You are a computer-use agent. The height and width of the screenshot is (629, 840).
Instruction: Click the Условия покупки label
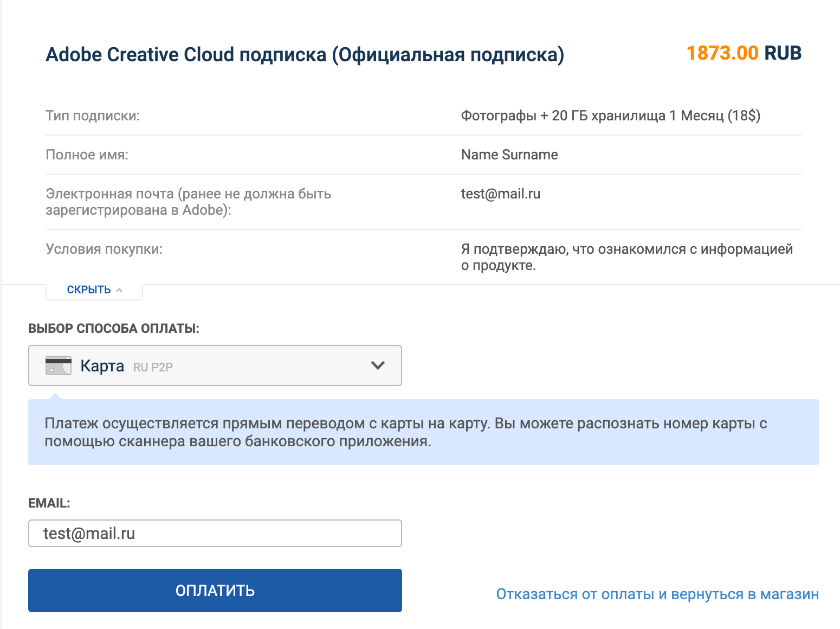[104, 249]
